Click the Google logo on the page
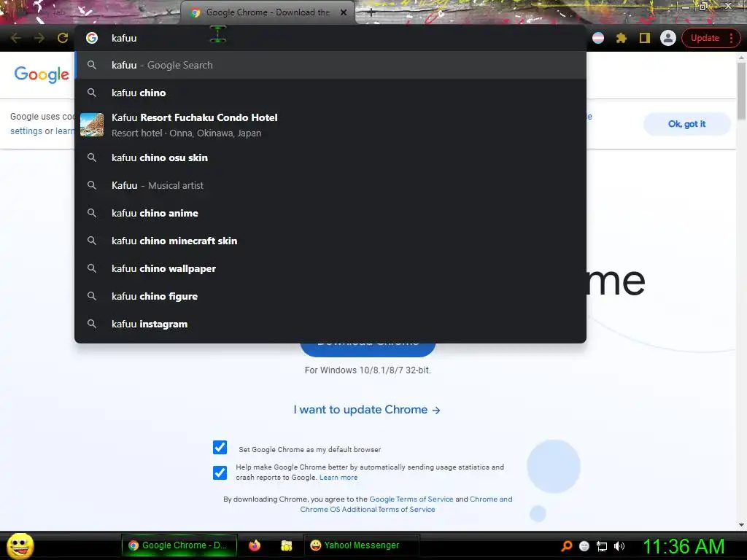Screen dimensions: 747x560 tap(42, 74)
